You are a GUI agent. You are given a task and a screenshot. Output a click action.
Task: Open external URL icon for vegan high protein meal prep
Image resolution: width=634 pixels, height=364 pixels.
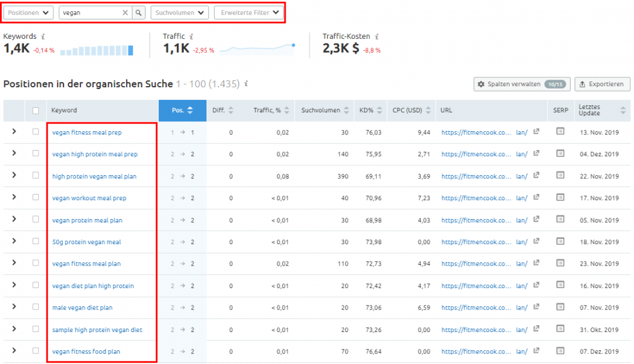(536, 153)
